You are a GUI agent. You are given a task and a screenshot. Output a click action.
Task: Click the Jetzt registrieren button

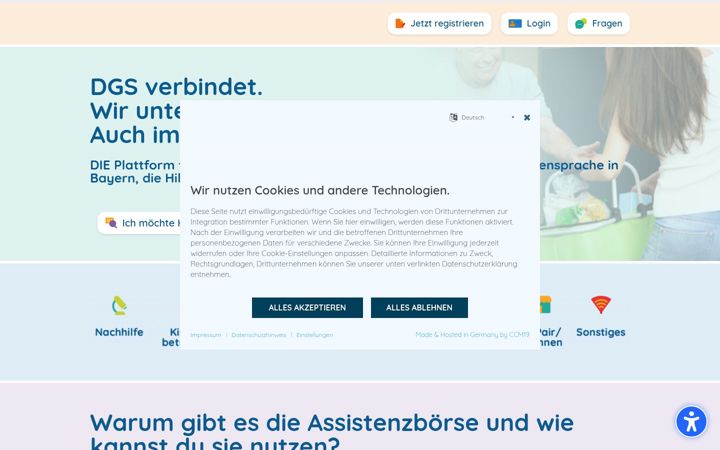pyautogui.click(x=439, y=23)
